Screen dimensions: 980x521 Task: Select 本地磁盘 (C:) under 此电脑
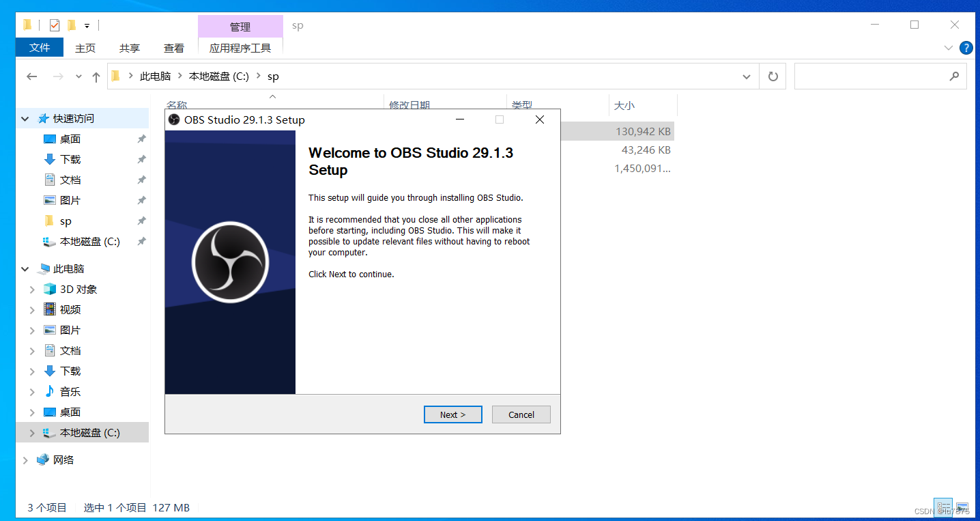(89, 433)
